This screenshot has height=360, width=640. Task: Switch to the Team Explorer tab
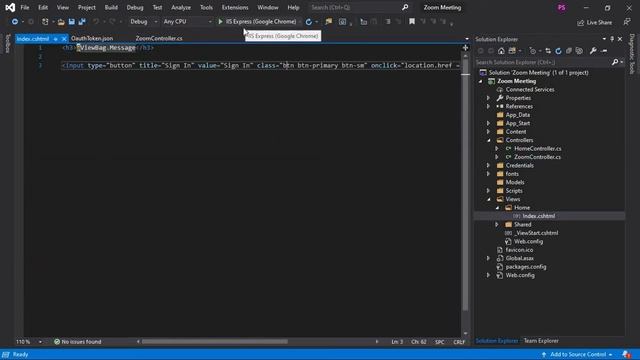541,341
